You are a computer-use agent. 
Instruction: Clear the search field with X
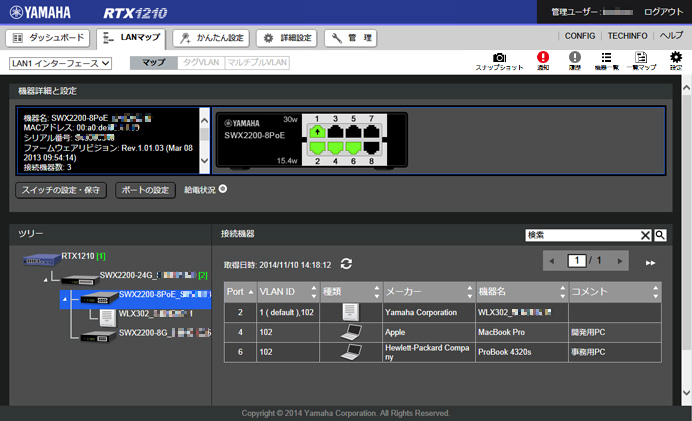(x=645, y=235)
